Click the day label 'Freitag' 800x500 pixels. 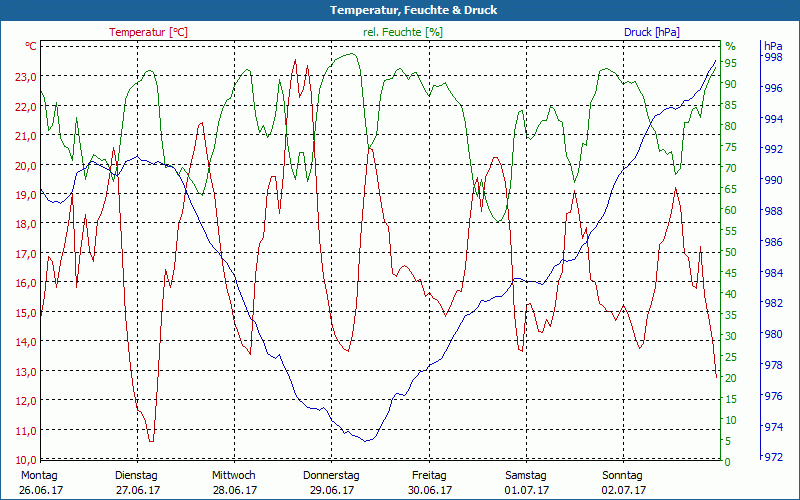[429, 476]
